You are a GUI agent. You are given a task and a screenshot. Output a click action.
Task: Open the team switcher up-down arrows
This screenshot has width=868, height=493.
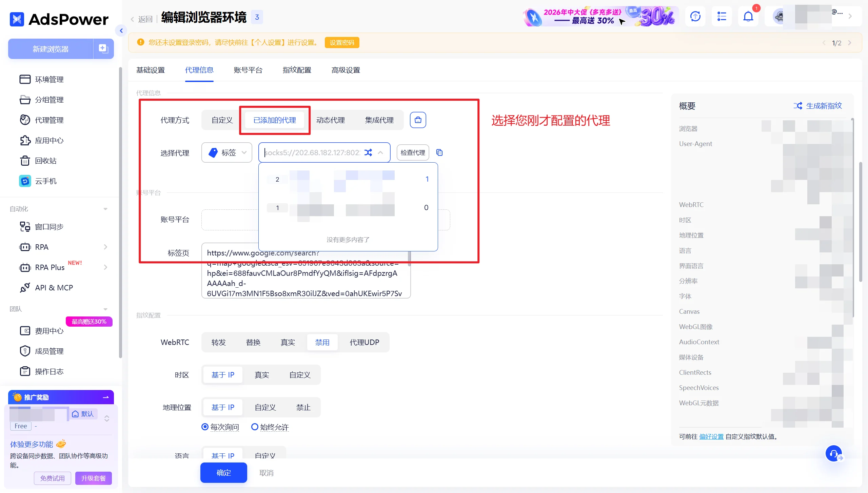click(x=107, y=418)
